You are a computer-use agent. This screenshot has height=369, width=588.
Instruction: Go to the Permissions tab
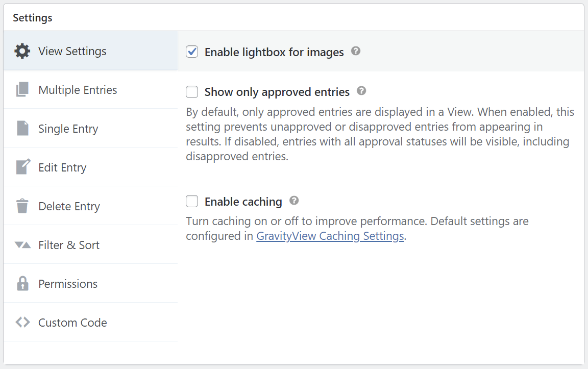tap(68, 284)
